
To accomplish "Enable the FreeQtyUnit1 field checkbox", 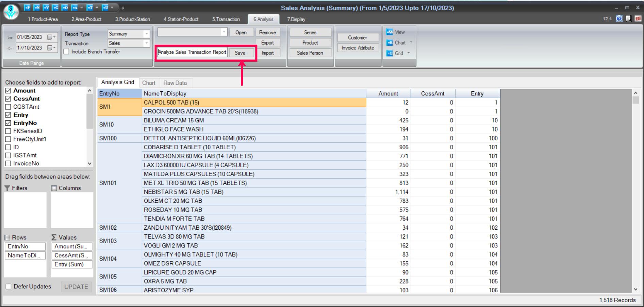I will [8, 139].
